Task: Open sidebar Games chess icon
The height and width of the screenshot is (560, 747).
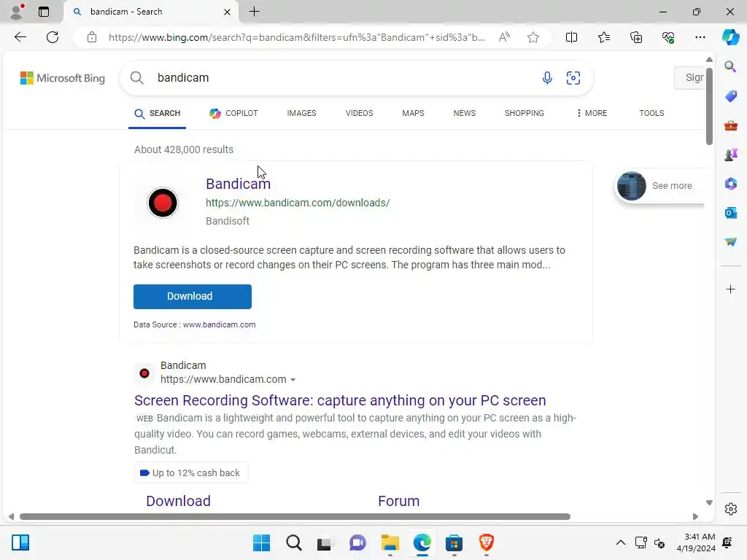Action: (x=730, y=155)
